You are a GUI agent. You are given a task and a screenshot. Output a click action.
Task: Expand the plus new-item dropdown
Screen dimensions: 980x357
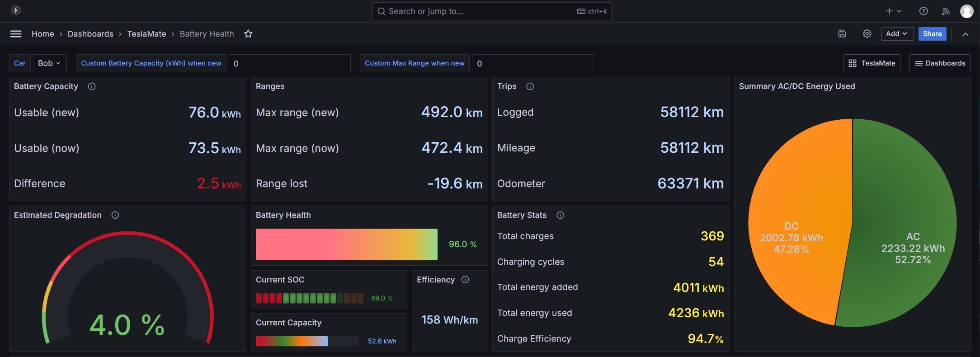[894, 11]
